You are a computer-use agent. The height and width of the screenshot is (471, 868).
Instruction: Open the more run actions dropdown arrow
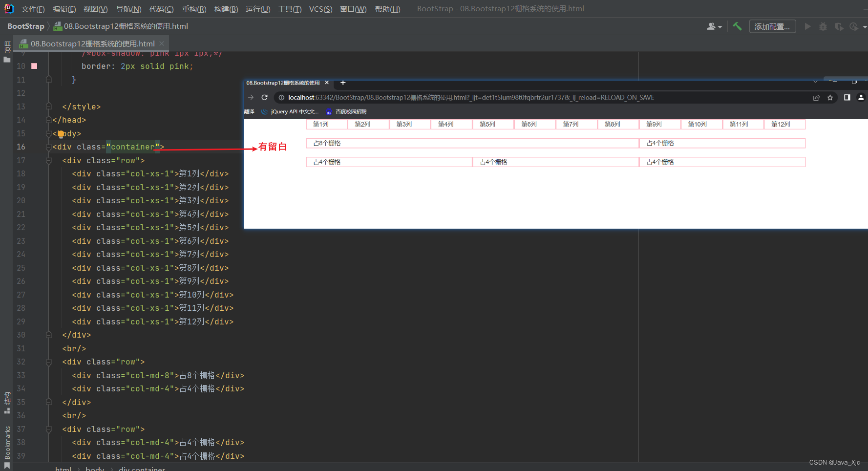pyautogui.click(x=865, y=27)
